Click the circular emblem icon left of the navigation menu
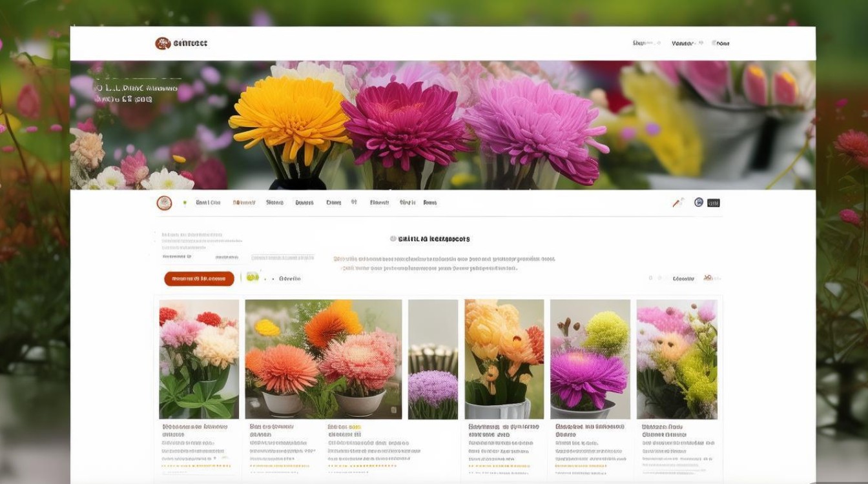 164,203
